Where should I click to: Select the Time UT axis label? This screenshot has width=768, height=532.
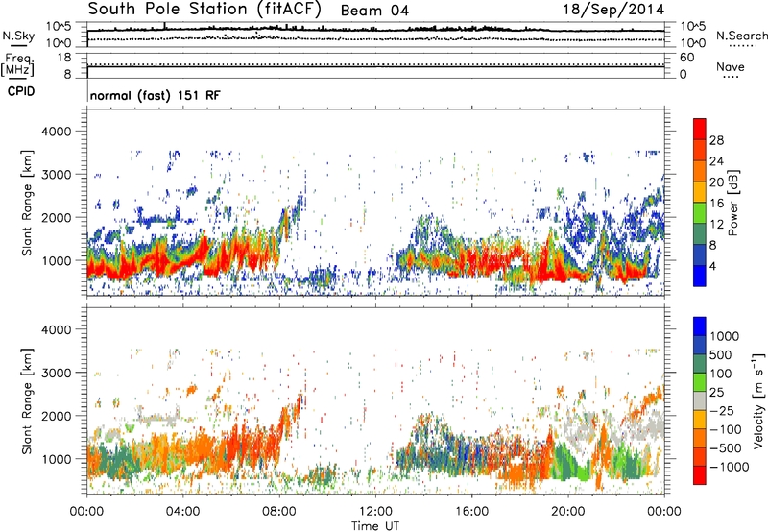click(375, 526)
